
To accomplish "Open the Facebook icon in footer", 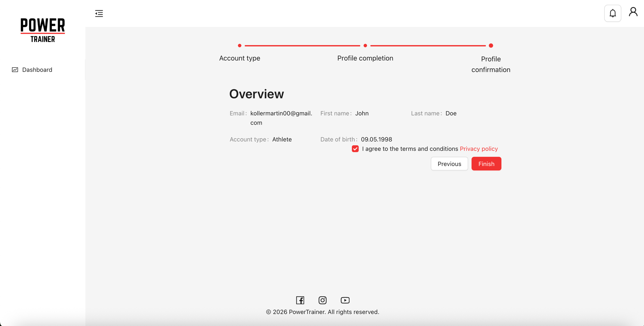I will 300,300.
